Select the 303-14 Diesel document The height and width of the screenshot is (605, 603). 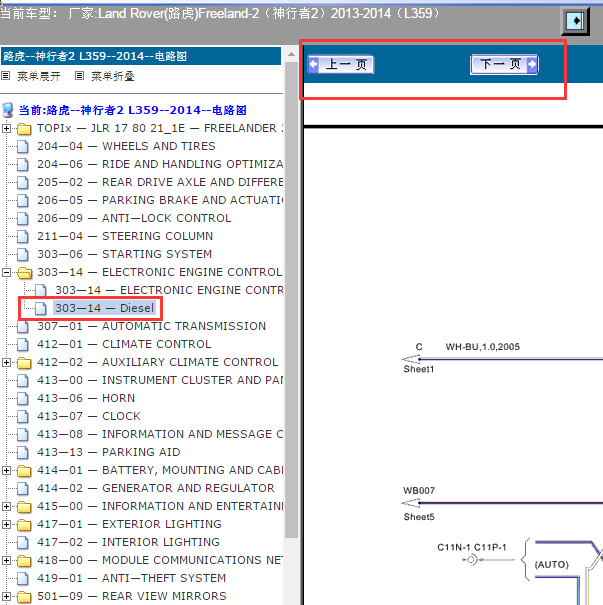click(x=104, y=308)
